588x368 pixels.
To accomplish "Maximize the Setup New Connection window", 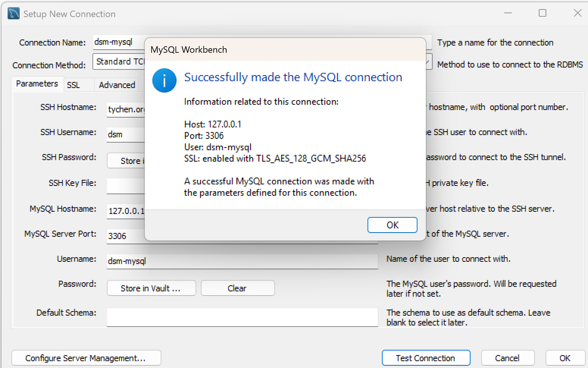I will point(542,13).
